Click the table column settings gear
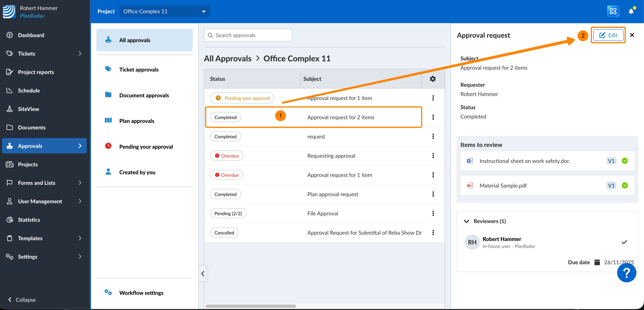This screenshot has height=310, width=644. (432, 79)
